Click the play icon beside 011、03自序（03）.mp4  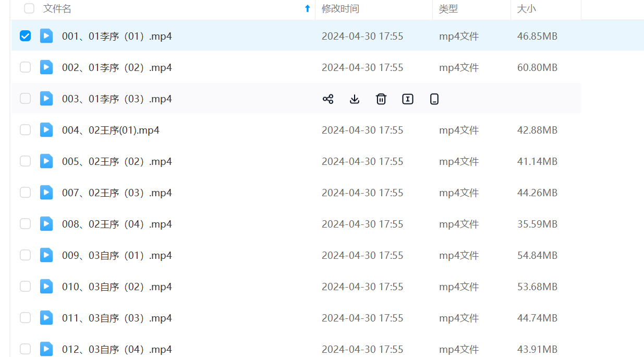tap(46, 318)
